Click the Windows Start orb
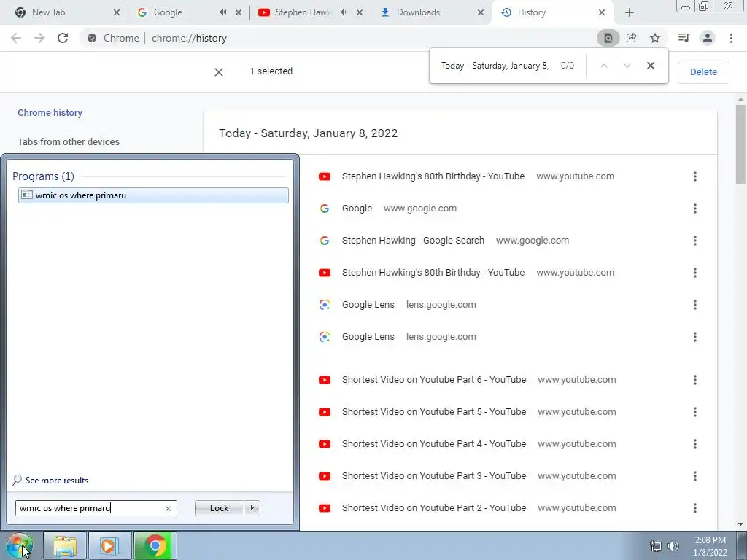Viewport: 747px width, 560px height. [20, 546]
